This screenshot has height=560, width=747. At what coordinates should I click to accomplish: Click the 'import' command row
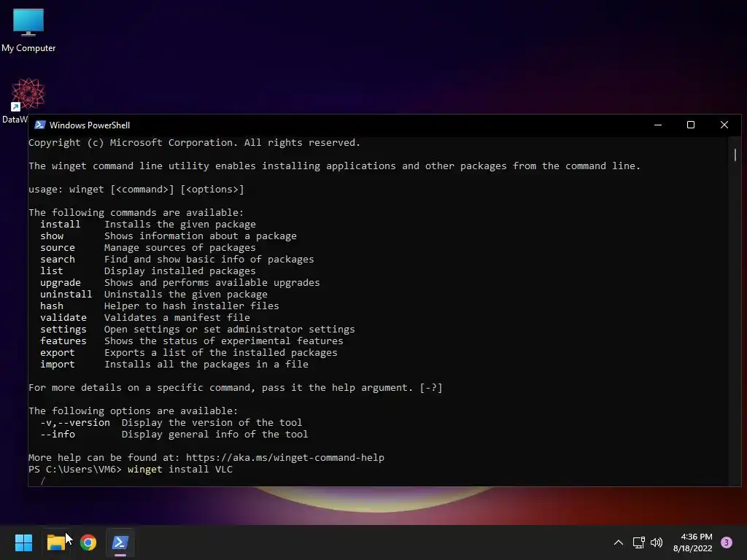[174, 365]
